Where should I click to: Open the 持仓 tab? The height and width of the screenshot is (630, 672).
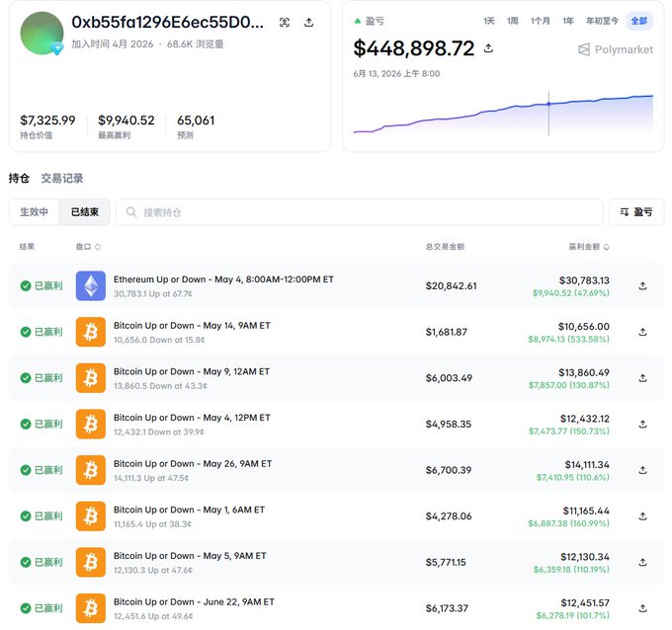[19, 178]
